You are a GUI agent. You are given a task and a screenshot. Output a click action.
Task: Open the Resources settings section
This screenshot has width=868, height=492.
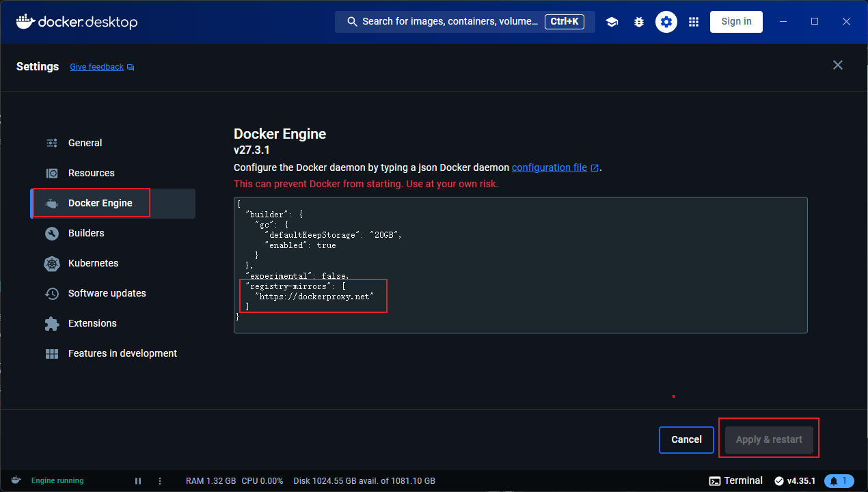[91, 173]
